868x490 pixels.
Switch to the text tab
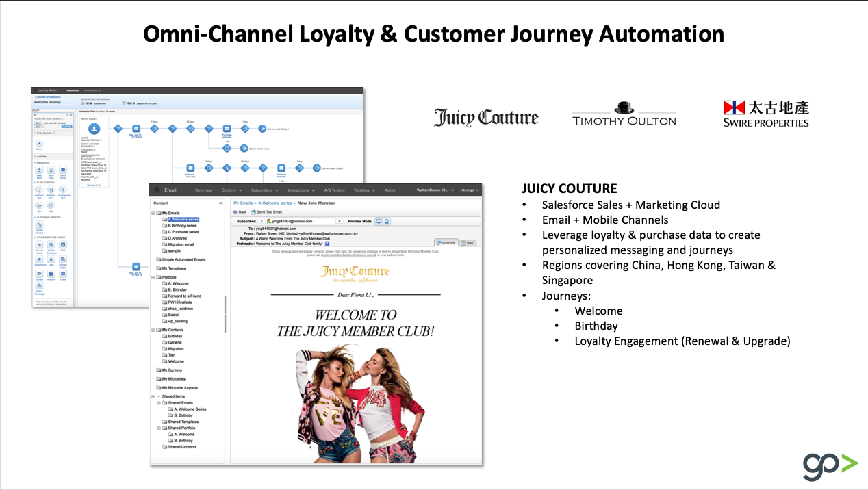(467, 243)
